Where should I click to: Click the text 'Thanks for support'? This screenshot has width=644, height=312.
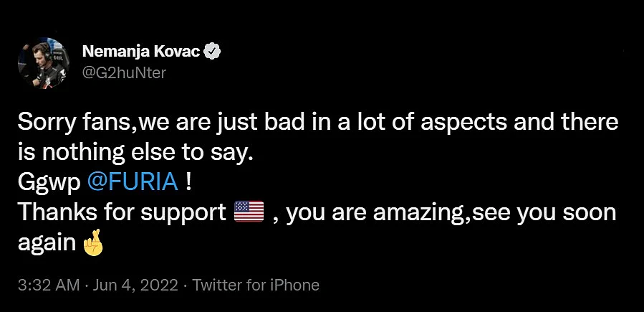click(x=122, y=213)
